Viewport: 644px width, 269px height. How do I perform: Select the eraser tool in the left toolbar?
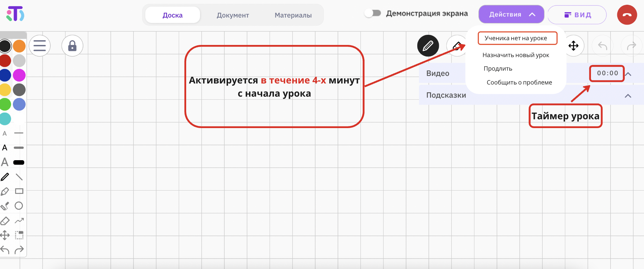[x=5, y=221]
